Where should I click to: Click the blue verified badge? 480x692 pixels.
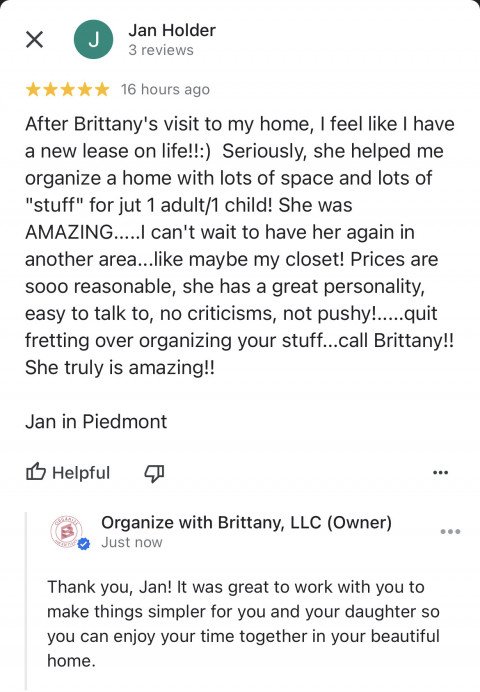84,544
